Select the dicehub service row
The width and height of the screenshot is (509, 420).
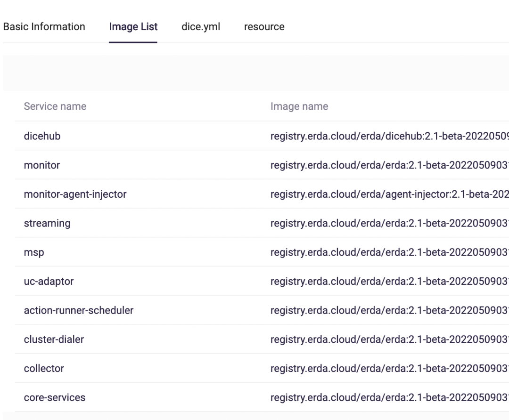click(262, 136)
